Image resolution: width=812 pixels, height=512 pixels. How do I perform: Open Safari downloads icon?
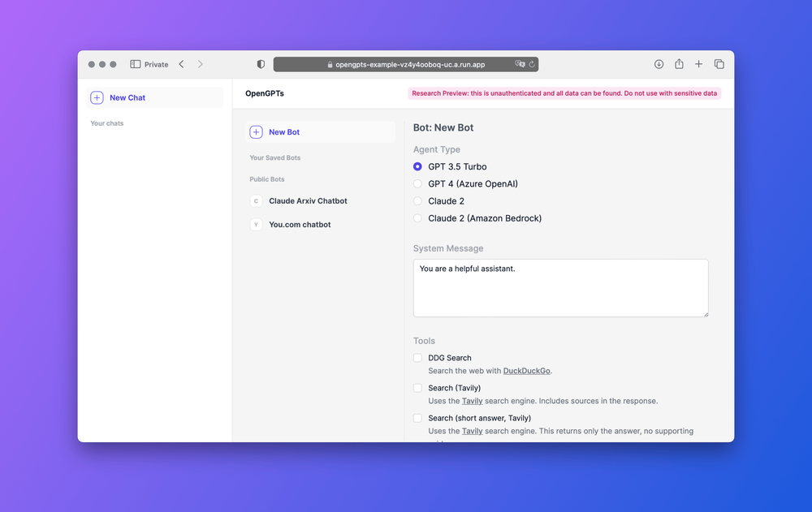659,64
